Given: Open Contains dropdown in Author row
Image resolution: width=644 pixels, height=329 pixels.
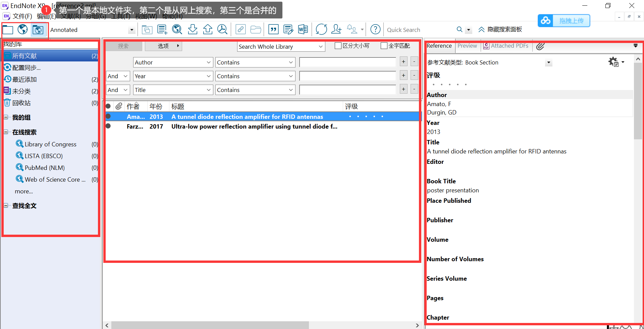Looking at the screenshot, I should pyautogui.click(x=255, y=62).
